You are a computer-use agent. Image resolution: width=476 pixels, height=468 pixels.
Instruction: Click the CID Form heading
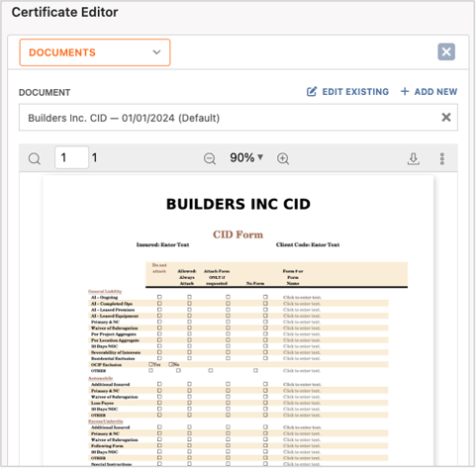tap(238, 234)
